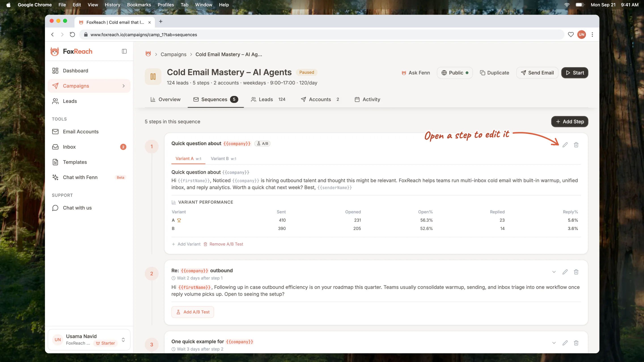Open Chat with us support link
Screen dimensions: 644x362
coord(89,208)
